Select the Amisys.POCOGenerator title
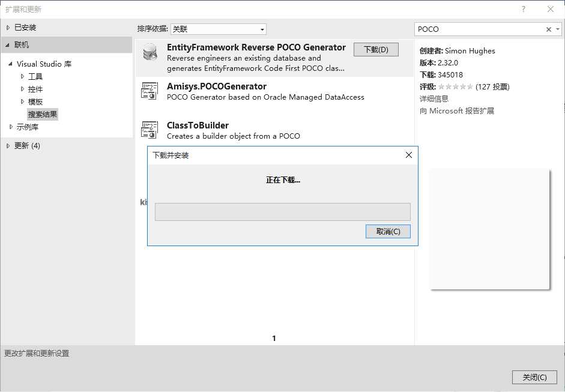This screenshot has width=565, height=392. [217, 86]
